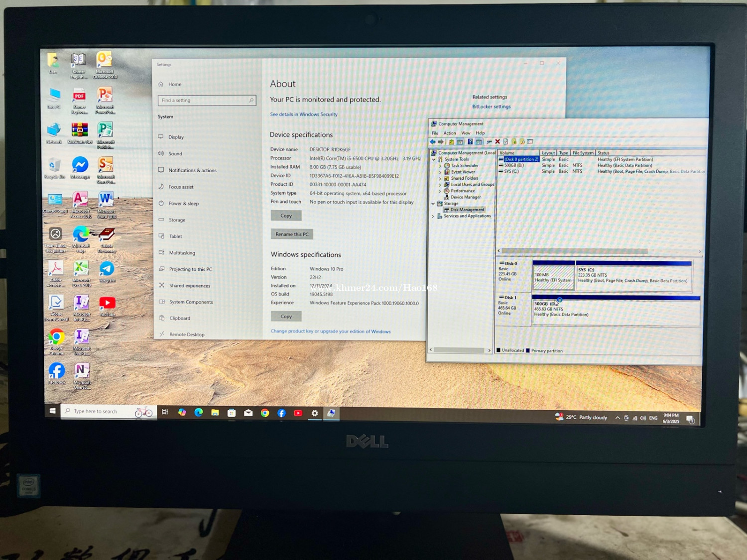The height and width of the screenshot is (560, 747).
Task: Click the Find a setting search box
Action: point(207,100)
